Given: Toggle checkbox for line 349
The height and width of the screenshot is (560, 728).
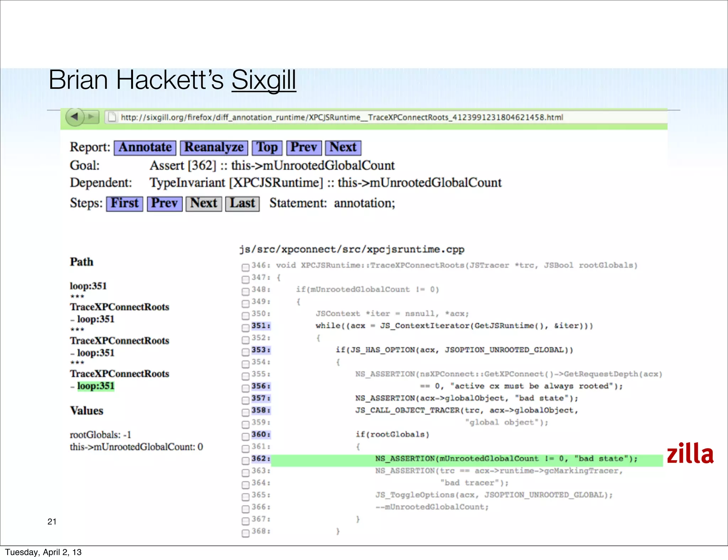Looking at the screenshot, I should (245, 303).
